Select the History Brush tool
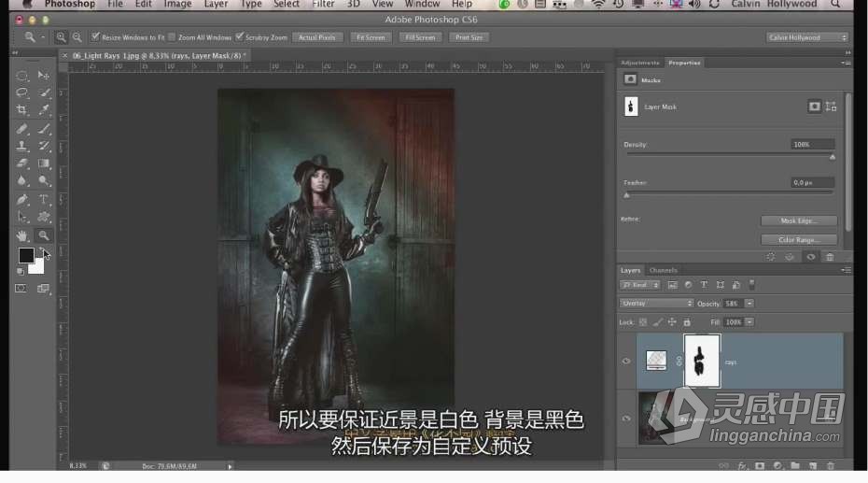The image size is (868, 483). pos(43,147)
